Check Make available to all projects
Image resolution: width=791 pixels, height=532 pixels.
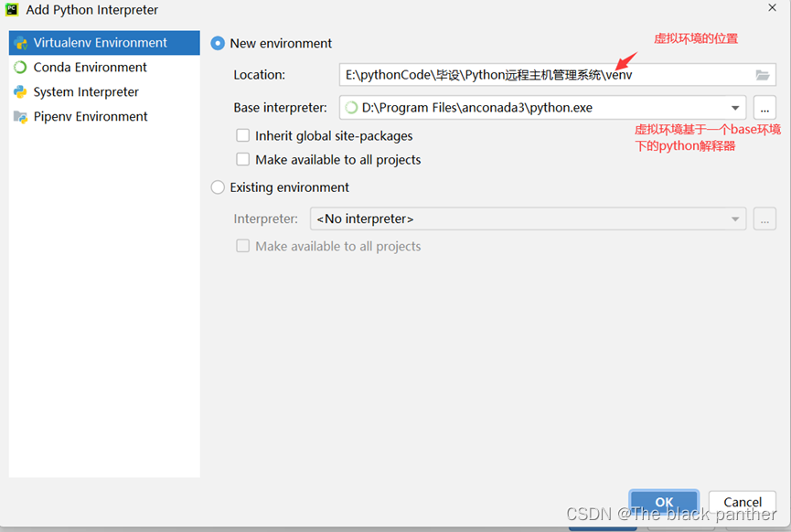click(242, 159)
